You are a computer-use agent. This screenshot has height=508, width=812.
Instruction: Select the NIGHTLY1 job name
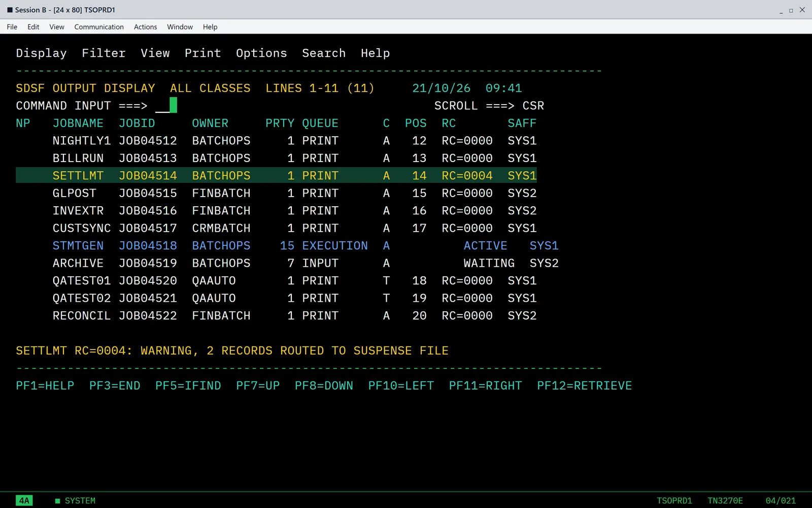[x=82, y=141]
